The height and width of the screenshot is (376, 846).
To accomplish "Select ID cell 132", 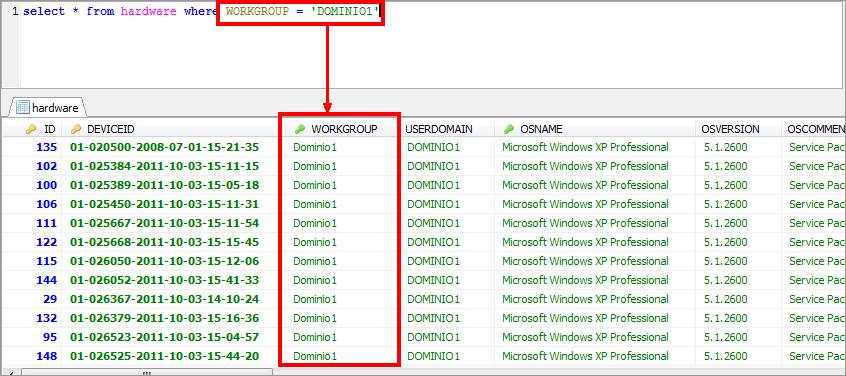I will tap(46, 318).
